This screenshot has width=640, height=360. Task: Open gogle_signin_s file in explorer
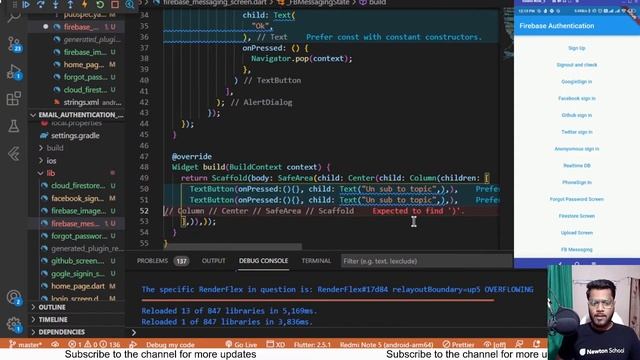tap(77, 273)
